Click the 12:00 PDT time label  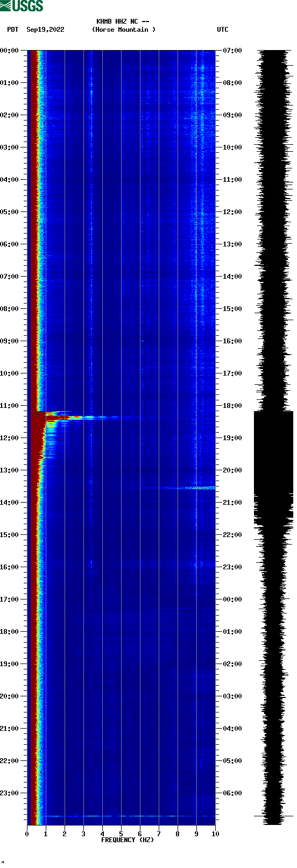click(x=9, y=438)
